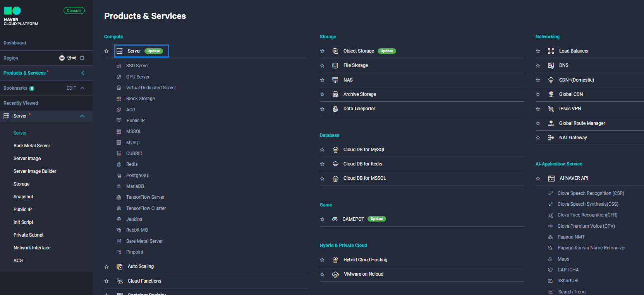Collapse the Bookmarks section chevron
Viewport: 644px width, 295px height.
click(x=82, y=88)
